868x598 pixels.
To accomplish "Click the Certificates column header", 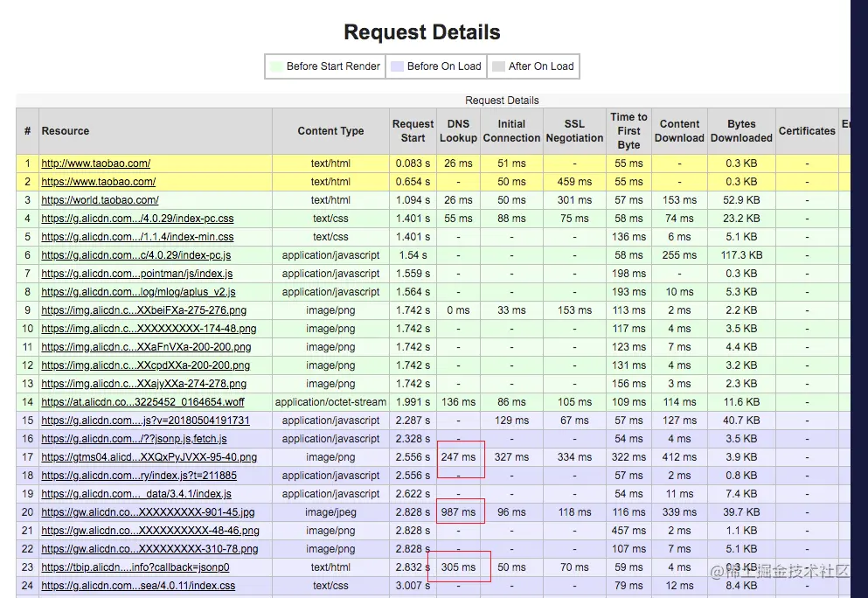I will point(807,131).
